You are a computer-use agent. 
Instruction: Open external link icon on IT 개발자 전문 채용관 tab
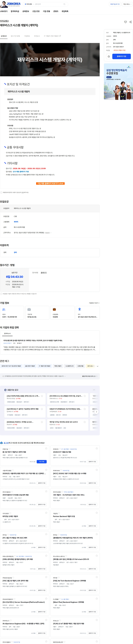[60, 36]
